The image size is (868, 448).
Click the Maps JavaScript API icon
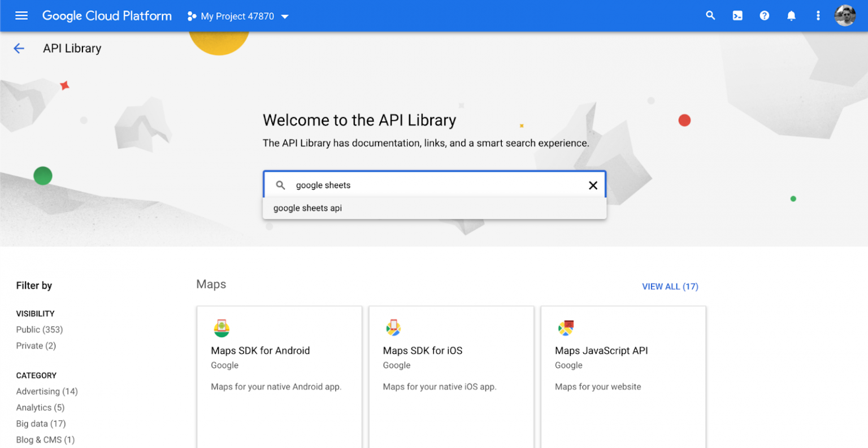pyautogui.click(x=566, y=328)
